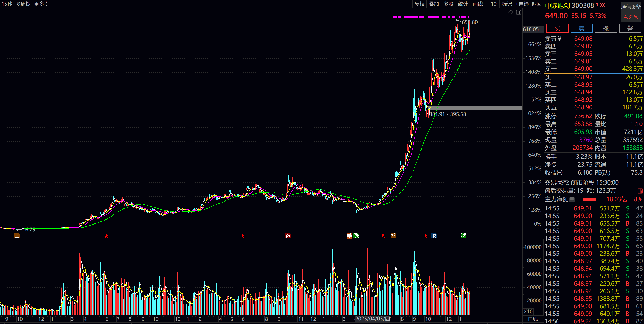The image size is (644, 324).
Task: Click the 涨 event marker on chart
Action: coord(288,236)
